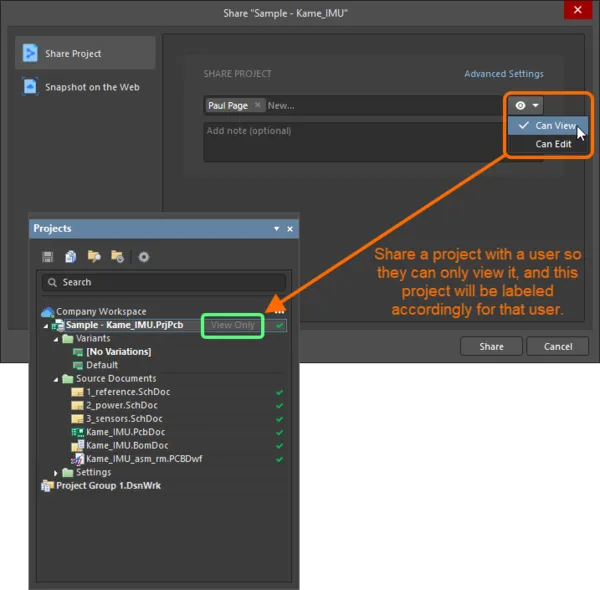Click the folder with clock icon in Projects toolbar
Viewport: 600px width, 590px height.
click(117, 256)
